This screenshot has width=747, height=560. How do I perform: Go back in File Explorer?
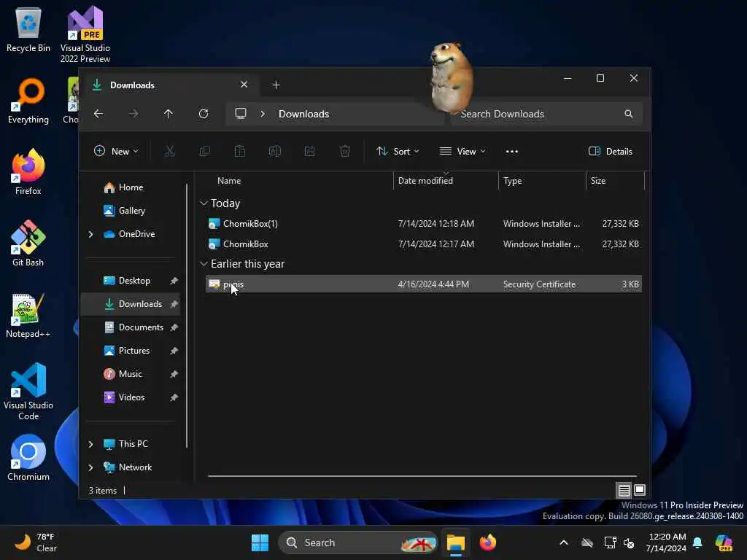coord(98,114)
